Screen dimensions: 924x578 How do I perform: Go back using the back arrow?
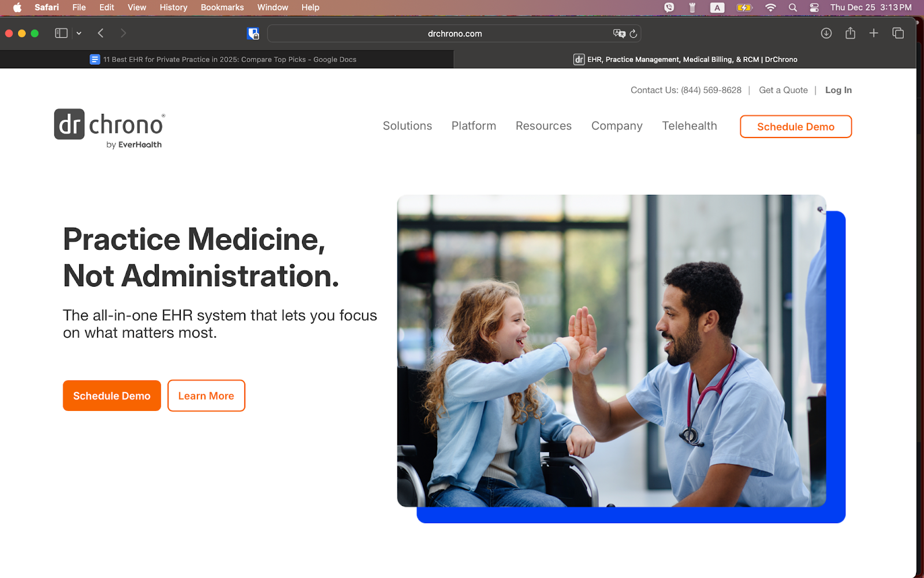[100, 34]
